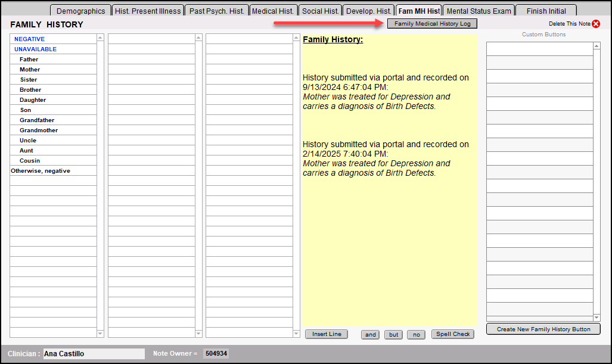Choose UNAVAILABLE in the family list

[36, 49]
